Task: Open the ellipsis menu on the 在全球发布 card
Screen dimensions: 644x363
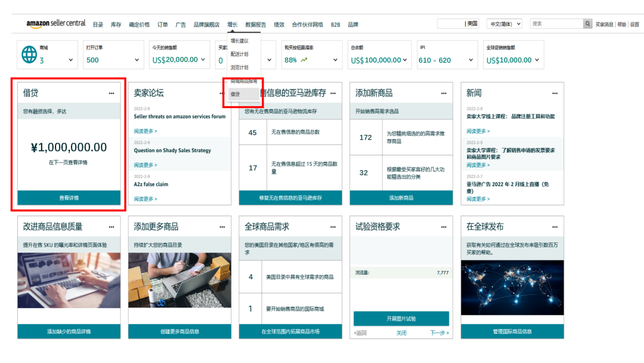Action: click(555, 227)
